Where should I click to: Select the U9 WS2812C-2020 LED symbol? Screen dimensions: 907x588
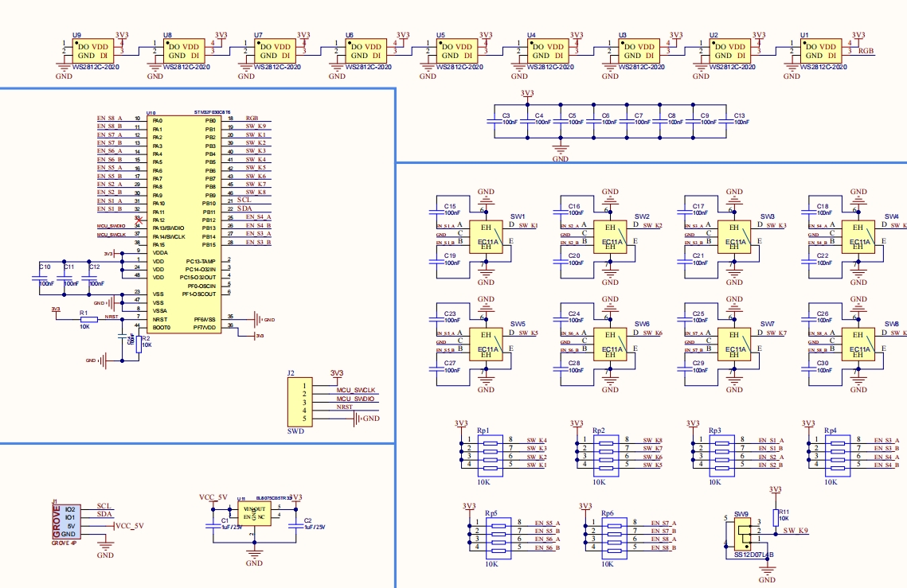pos(92,51)
